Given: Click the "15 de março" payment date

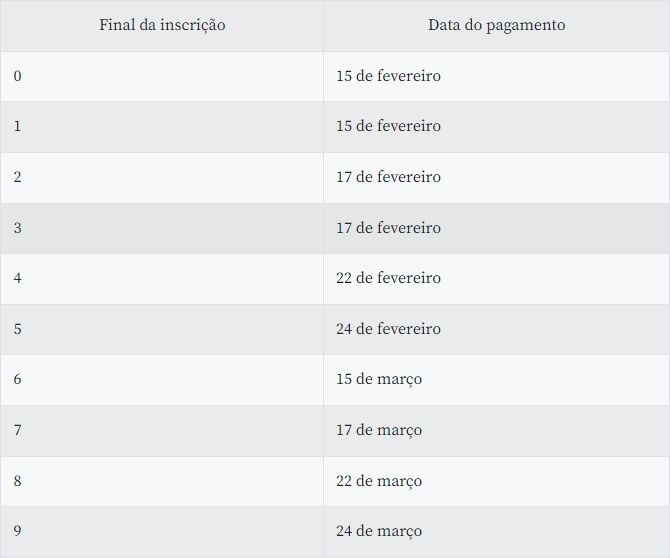Looking at the screenshot, I should (379, 379).
